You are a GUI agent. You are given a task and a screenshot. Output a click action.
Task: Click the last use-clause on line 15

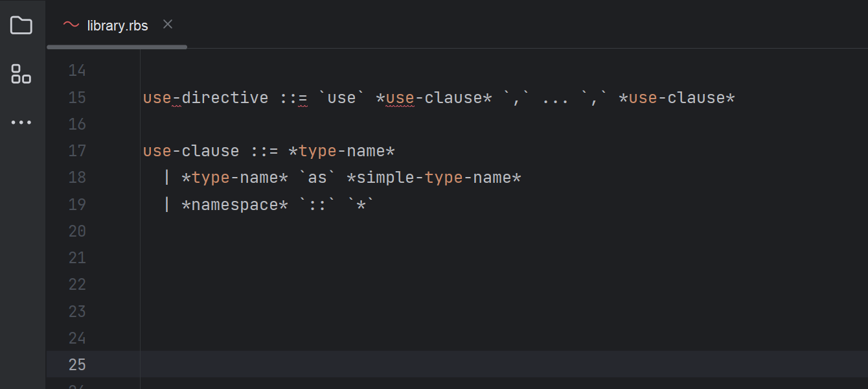[677, 98]
